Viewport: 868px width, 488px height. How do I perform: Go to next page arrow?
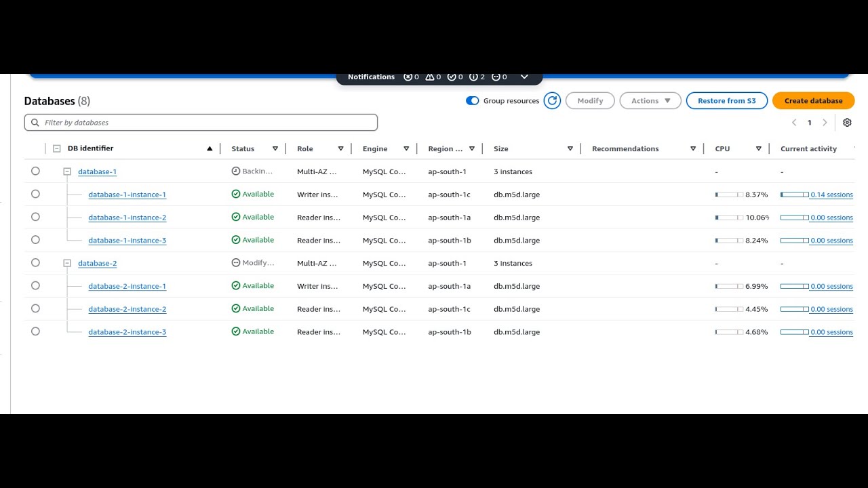825,123
